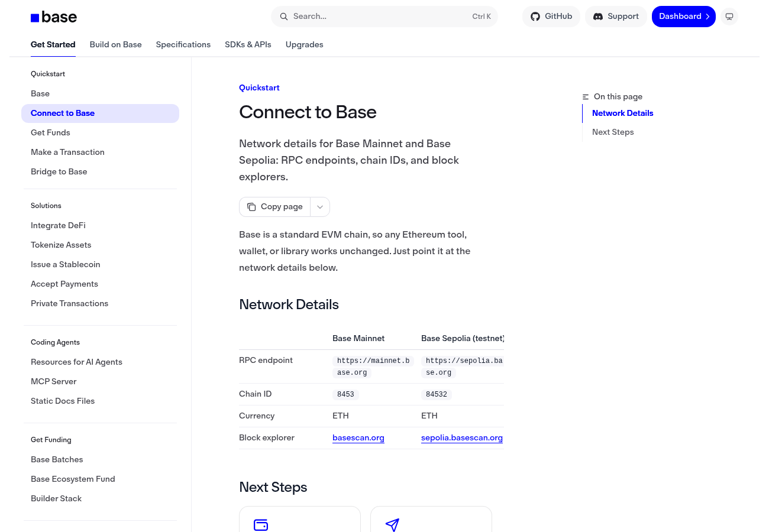Focus the Search input field

click(384, 17)
